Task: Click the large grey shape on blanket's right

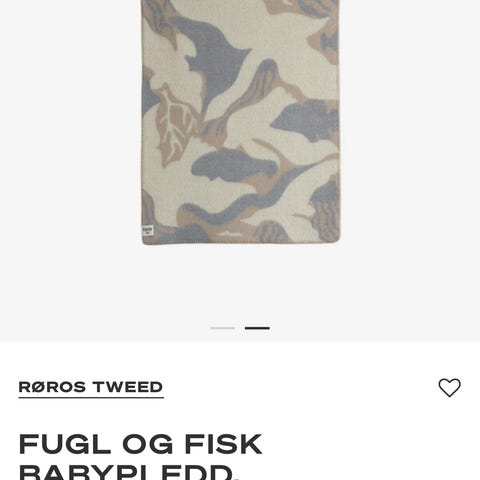Action: click(x=305, y=120)
